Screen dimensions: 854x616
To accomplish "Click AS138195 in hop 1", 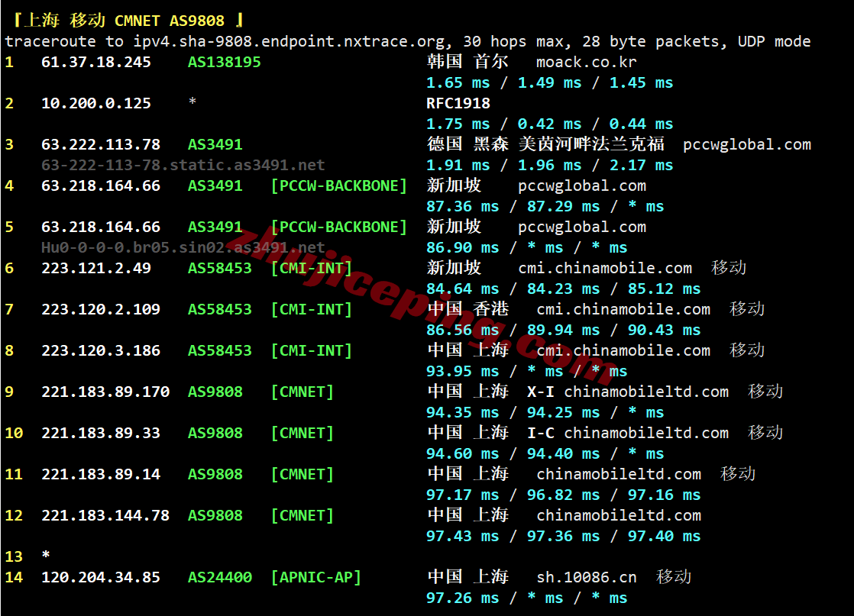I will [225, 62].
